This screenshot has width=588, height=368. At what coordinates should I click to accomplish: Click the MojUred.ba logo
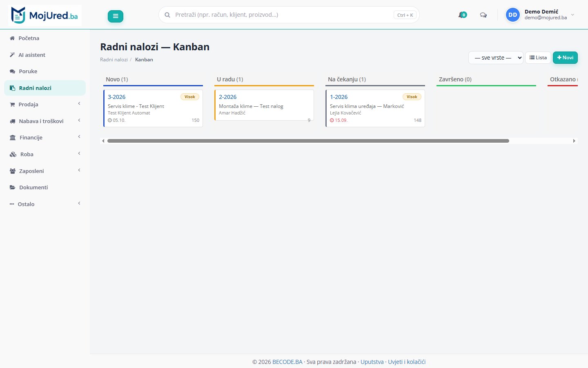click(x=45, y=16)
